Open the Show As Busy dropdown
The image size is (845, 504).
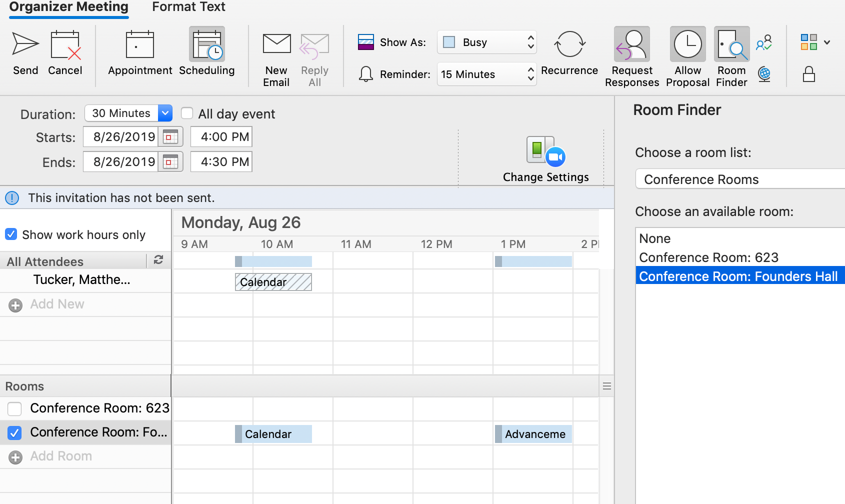[487, 42]
